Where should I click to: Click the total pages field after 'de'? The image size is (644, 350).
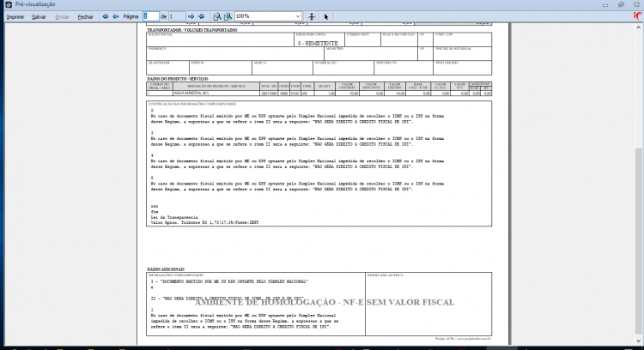coord(177,16)
